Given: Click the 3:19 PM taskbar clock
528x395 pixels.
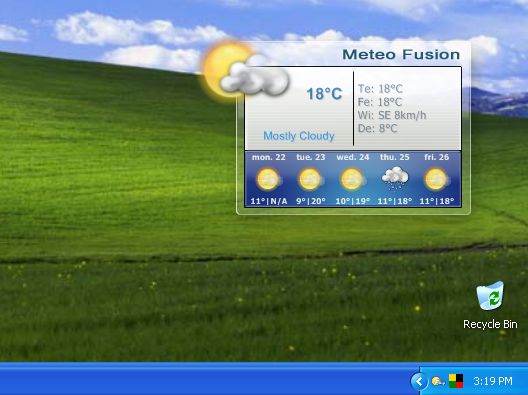Looking at the screenshot, I should click(x=493, y=381).
